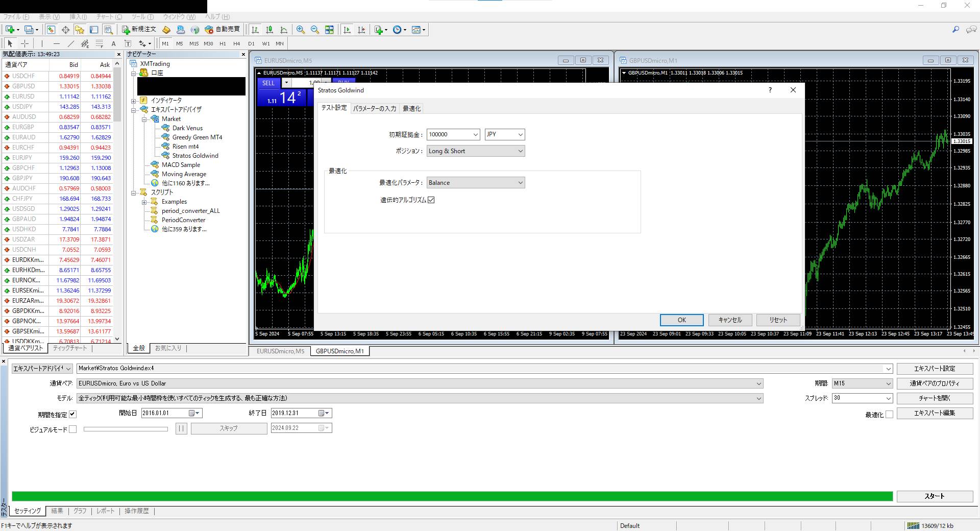Select the crosshair cursor tool

tap(24, 43)
